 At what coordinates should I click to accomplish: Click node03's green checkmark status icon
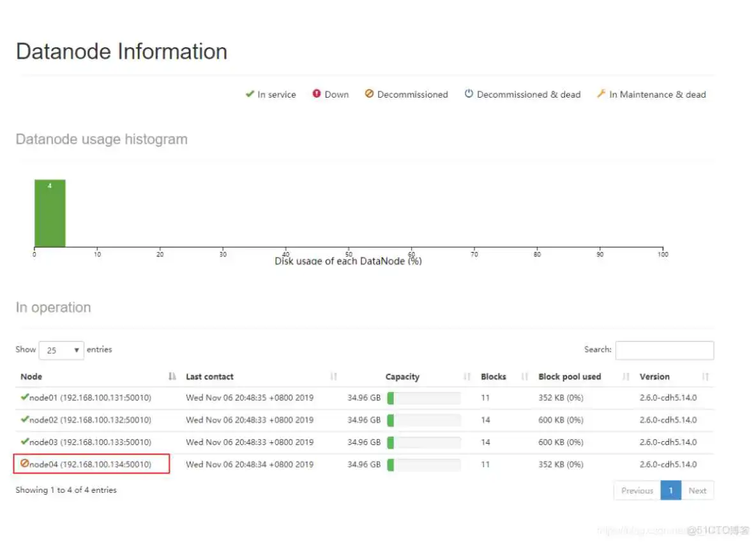pos(24,441)
